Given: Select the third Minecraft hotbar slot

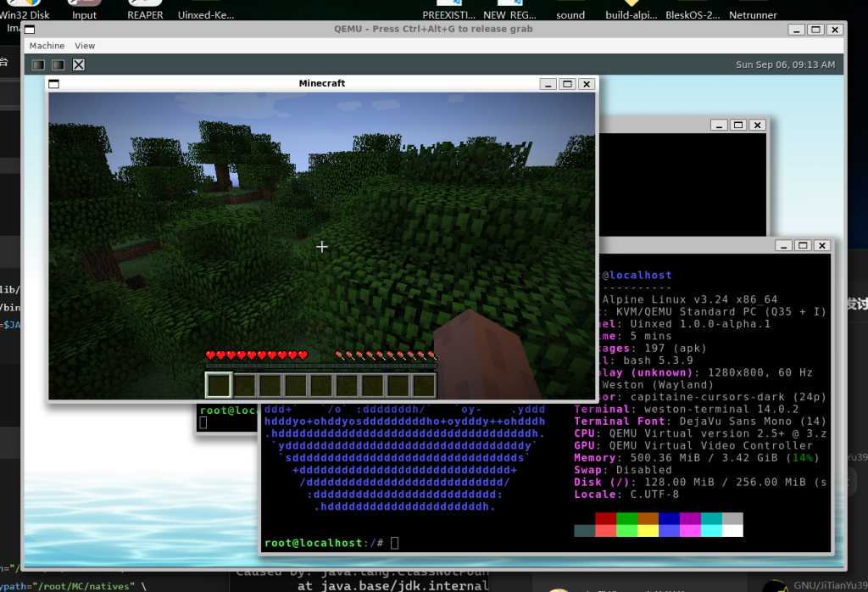Looking at the screenshot, I should tap(270, 385).
